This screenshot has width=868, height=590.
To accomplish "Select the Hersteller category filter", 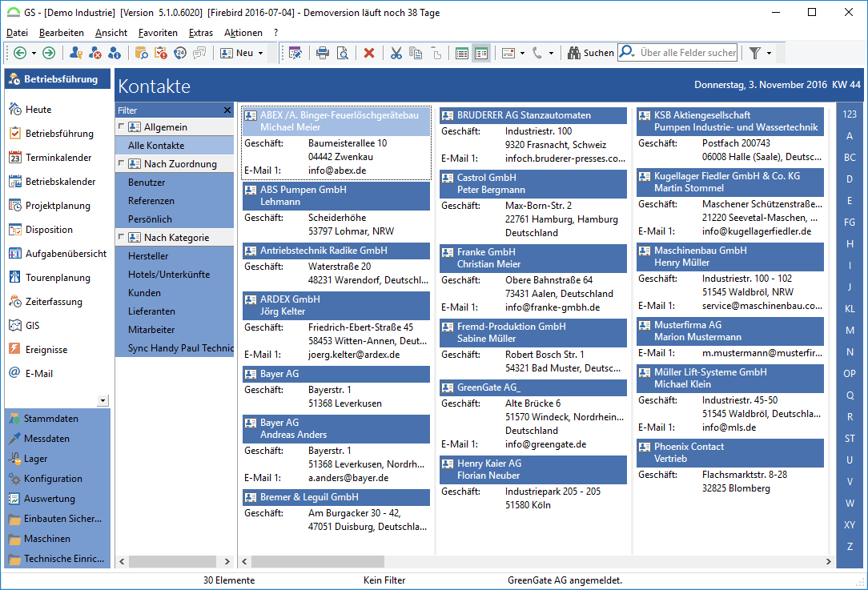I will [x=175, y=255].
